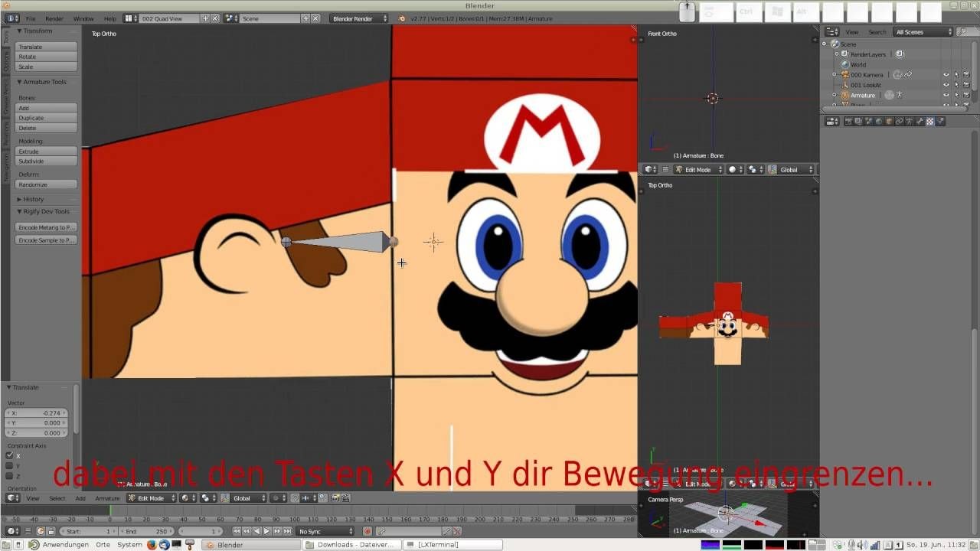Toggle the red auto-keying record button

coord(367,531)
